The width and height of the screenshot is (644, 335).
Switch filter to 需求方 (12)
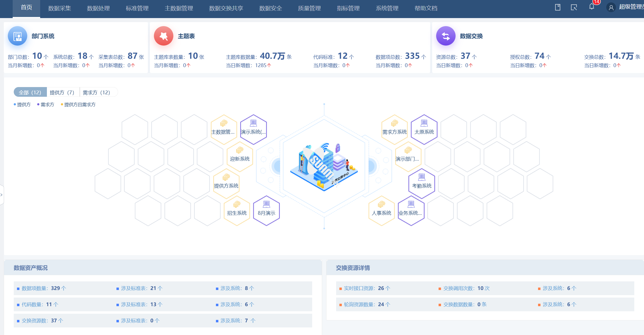point(96,92)
